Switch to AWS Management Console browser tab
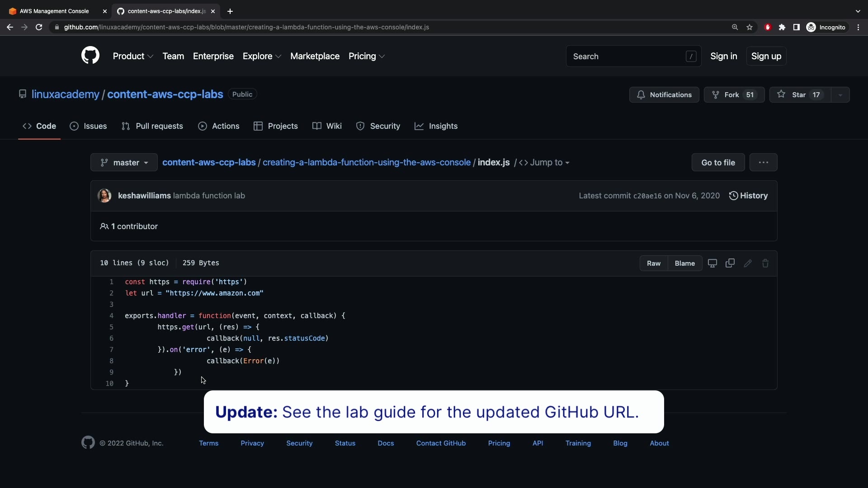The height and width of the screenshot is (488, 868). 54,11
